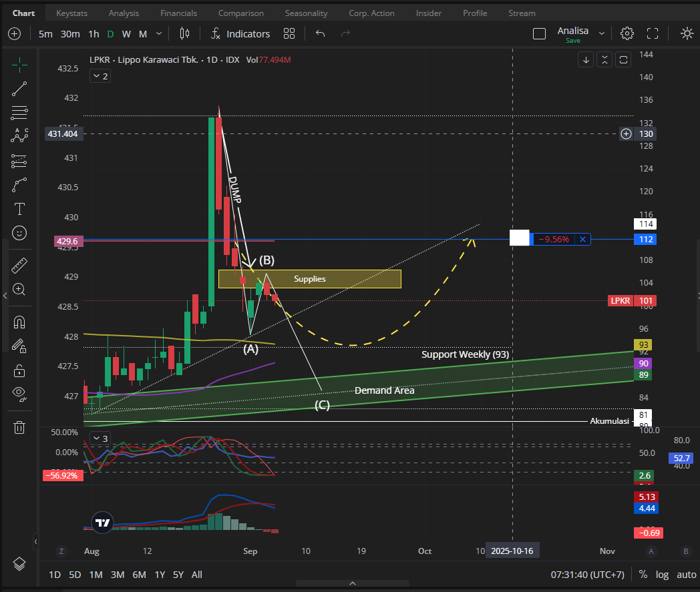Viewport: 700px width, 592px height.
Task: Select the brush drawing tool
Action: [19, 185]
